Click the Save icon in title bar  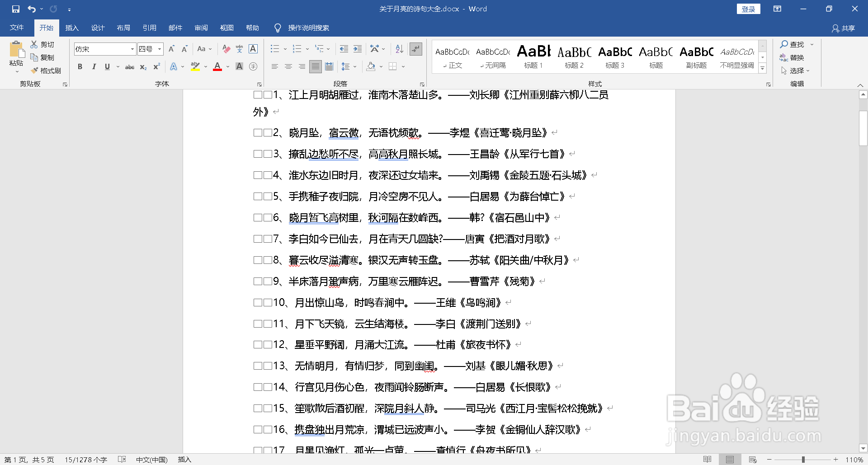16,9
